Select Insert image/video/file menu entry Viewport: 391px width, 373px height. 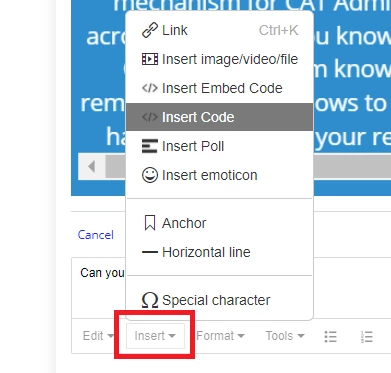(220, 59)
